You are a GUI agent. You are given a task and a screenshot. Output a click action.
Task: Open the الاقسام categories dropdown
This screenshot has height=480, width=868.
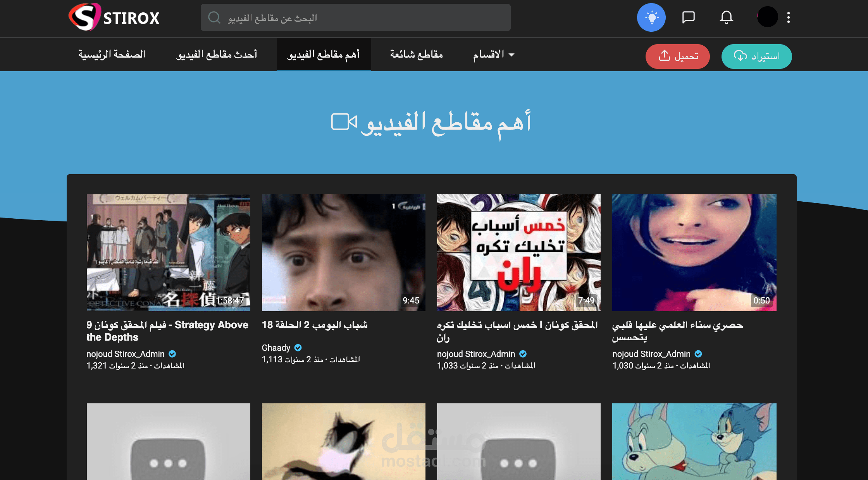pyautogui.click(x=493, y=55)
